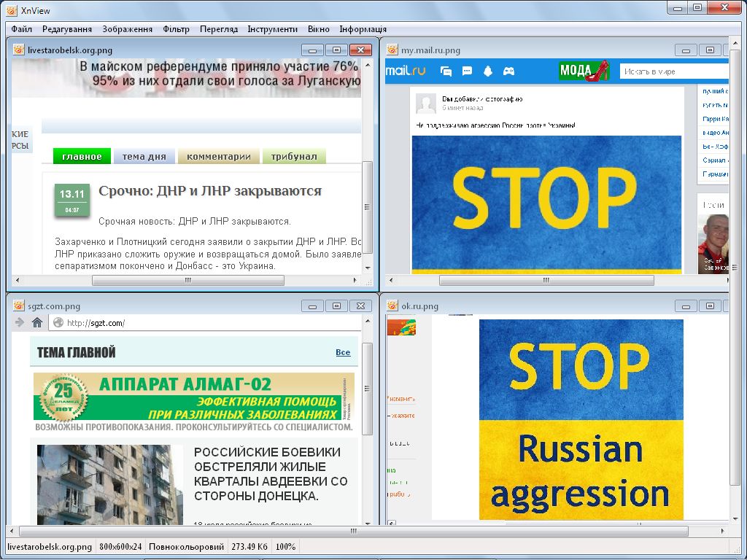Screen dimensions: 747x560
Task: Open the Зображення menu
Action: pos(127,29)
